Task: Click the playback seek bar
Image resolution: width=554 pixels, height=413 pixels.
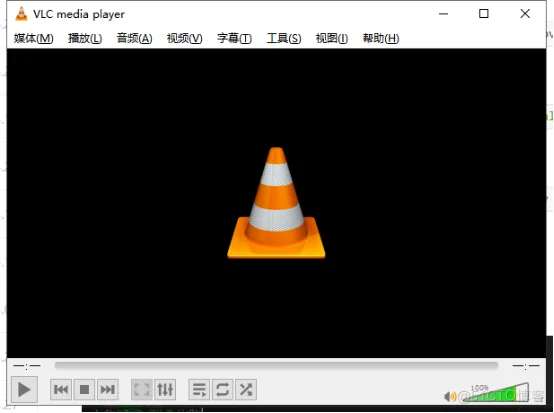Action: 276,365
